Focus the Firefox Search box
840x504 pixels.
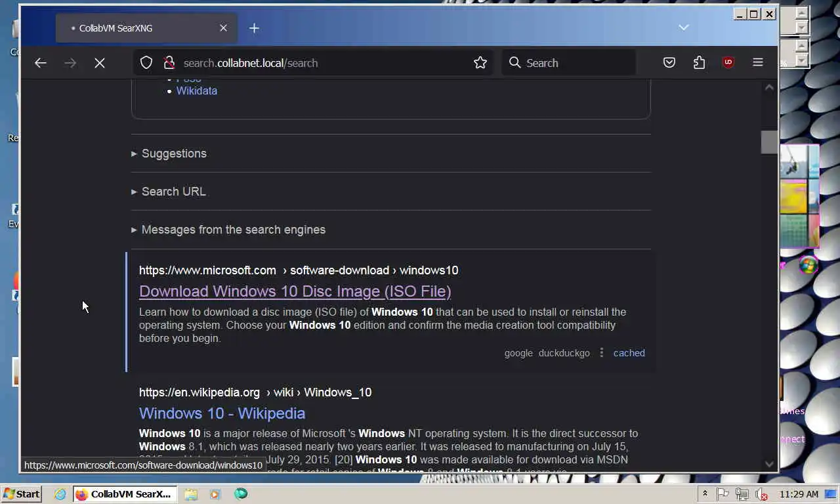point(568,63)
